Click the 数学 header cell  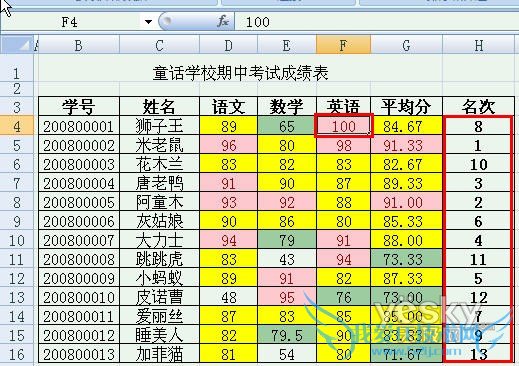point(287,107)
